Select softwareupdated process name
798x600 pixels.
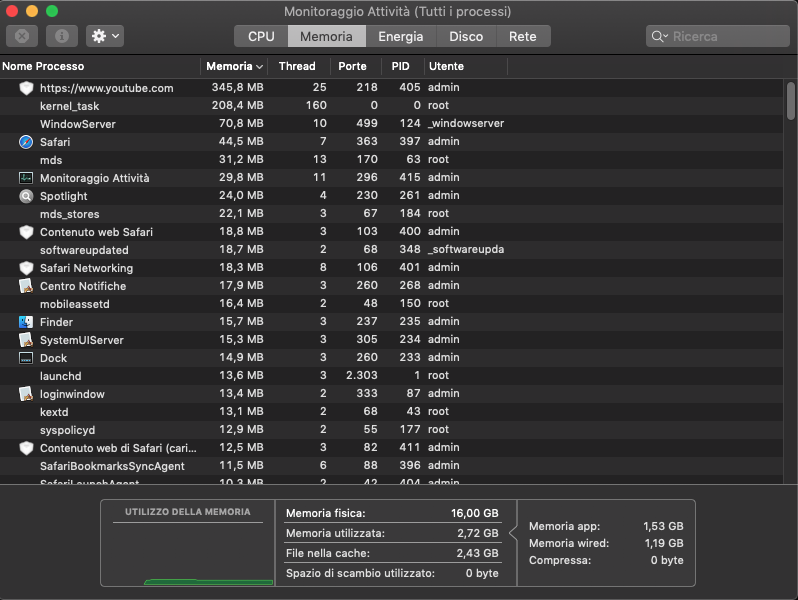click(x=84, y=250)
